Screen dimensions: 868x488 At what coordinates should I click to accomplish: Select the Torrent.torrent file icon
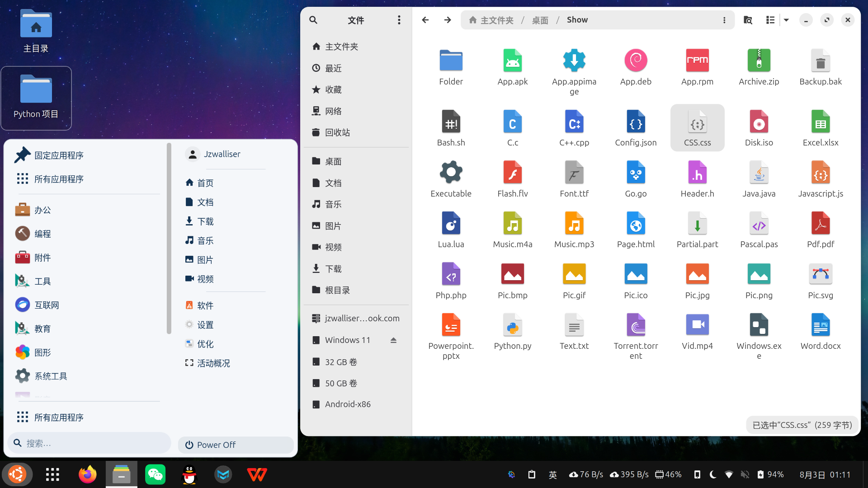click(636, 325)
